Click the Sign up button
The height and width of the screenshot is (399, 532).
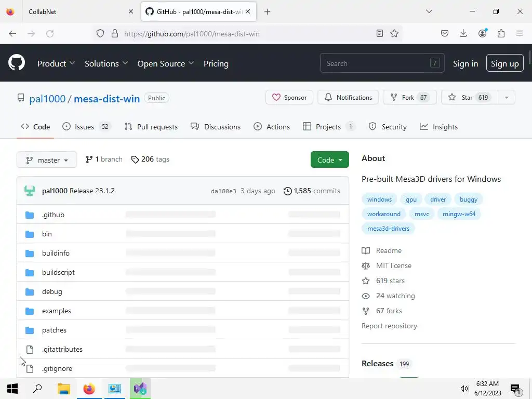(504, 63)
